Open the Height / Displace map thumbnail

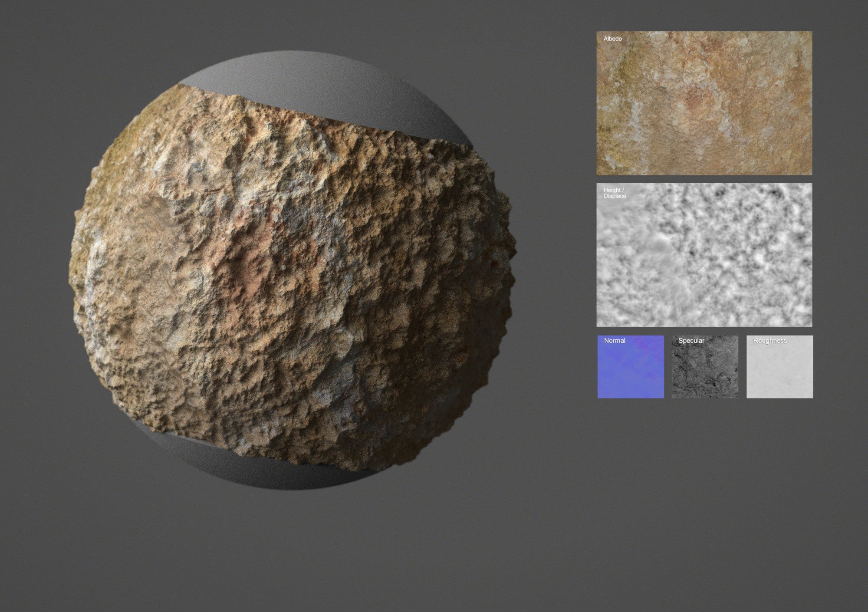(704, 255)
